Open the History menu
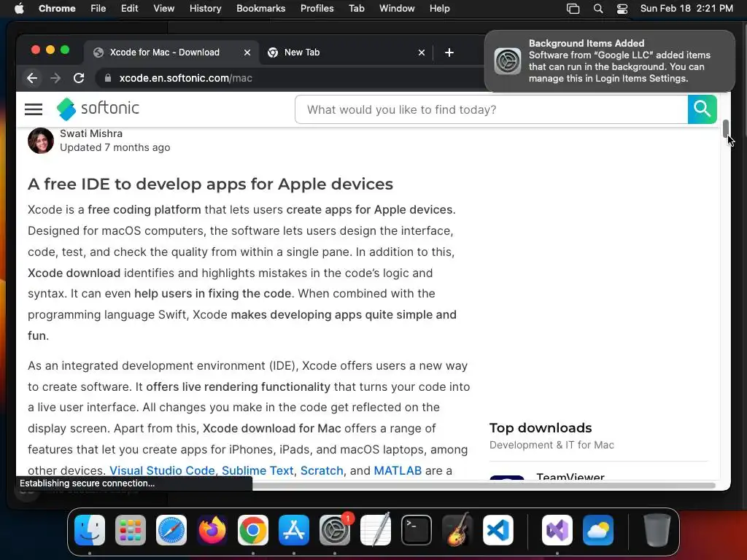The width and height of the screenshot is (747, 560). (x=205, y=9)
